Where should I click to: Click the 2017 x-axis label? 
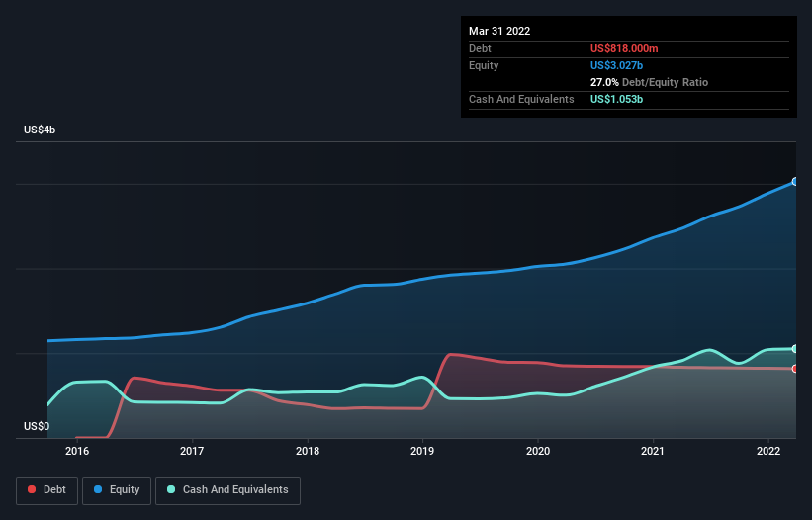[192, 451]
